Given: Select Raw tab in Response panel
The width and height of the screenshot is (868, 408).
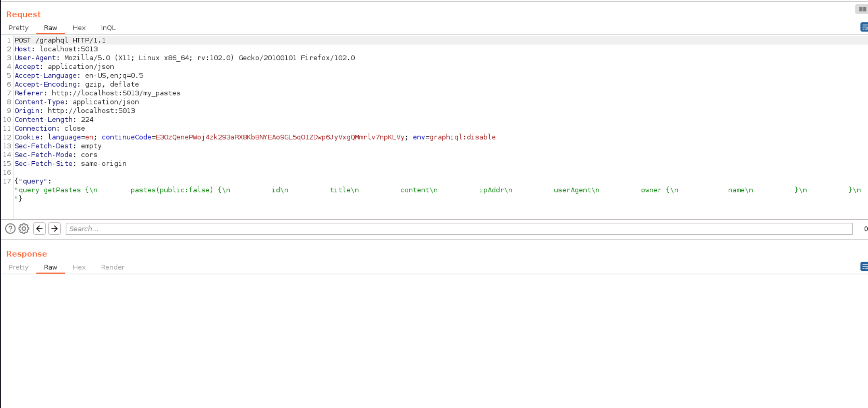Looking at the screenshot, I should [x=51, y=267].
